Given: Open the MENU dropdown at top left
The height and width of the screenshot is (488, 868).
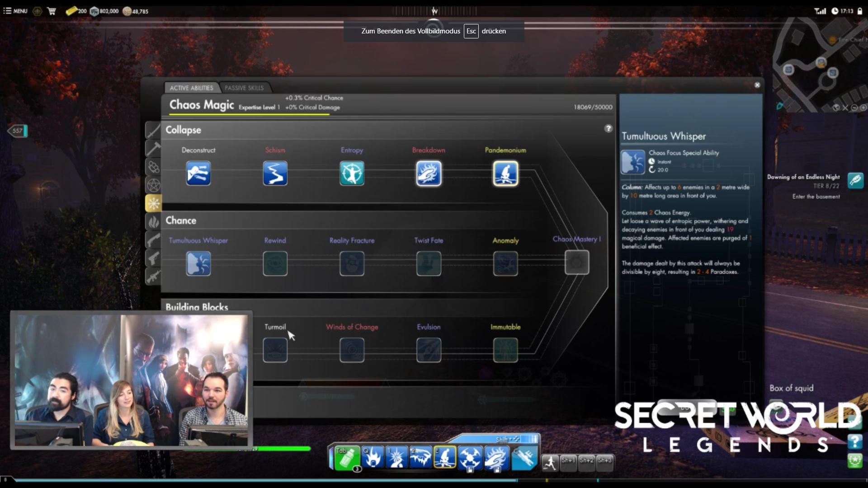Looking at the screenshot, I should (x=15, y=11).
